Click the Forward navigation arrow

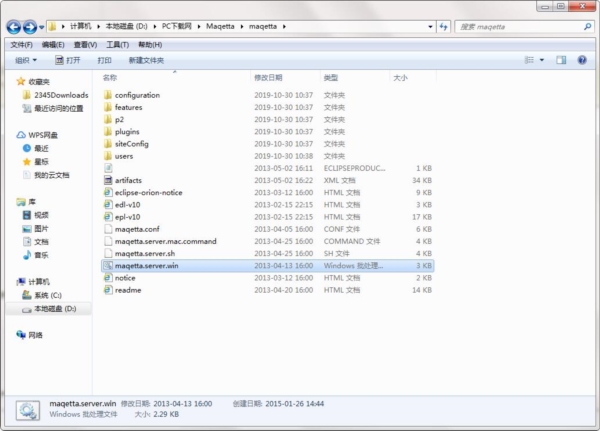coord(29,27)
